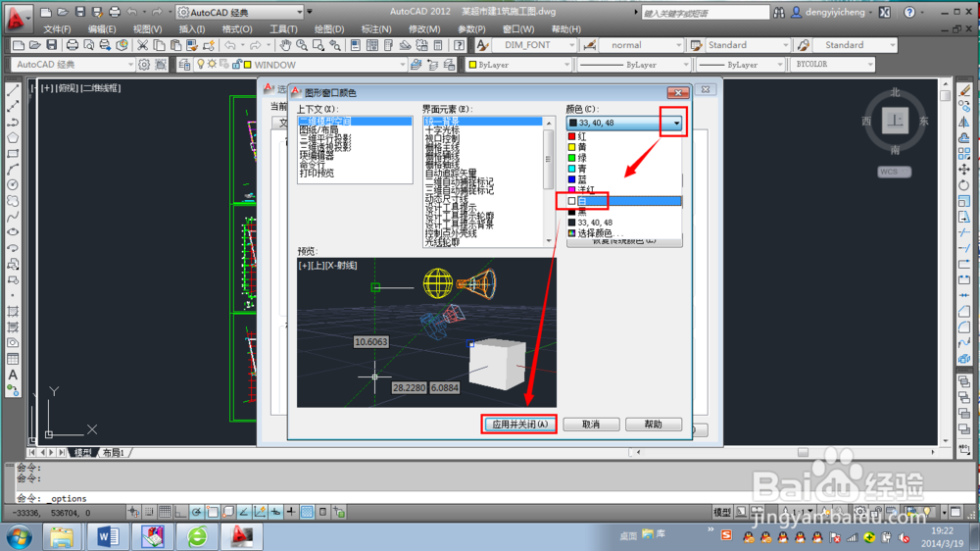Click the 帮助 button in color dialog

pos(653,425)
